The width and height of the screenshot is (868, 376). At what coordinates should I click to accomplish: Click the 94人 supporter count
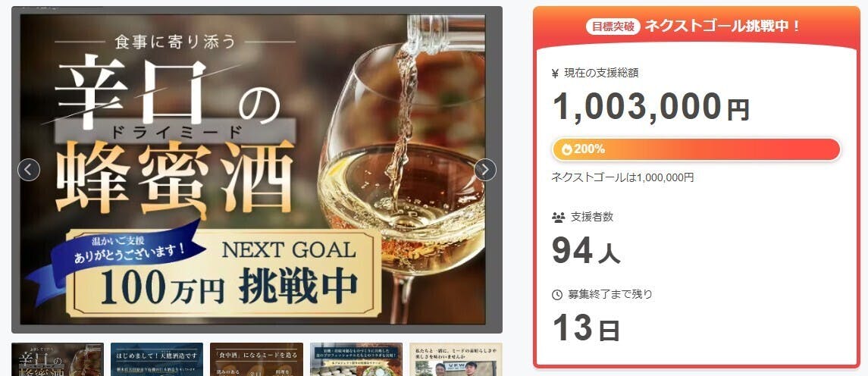[x=586, y=251]
